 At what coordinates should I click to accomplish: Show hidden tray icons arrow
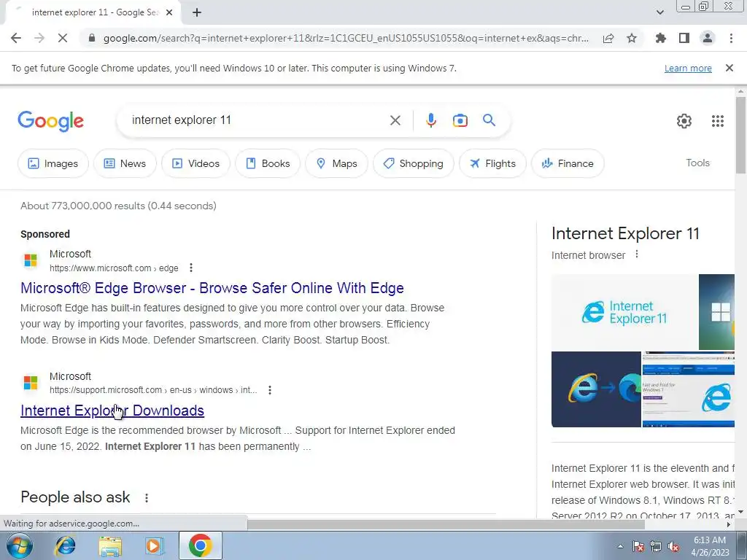pyautogui.click(x=620, y=546)
